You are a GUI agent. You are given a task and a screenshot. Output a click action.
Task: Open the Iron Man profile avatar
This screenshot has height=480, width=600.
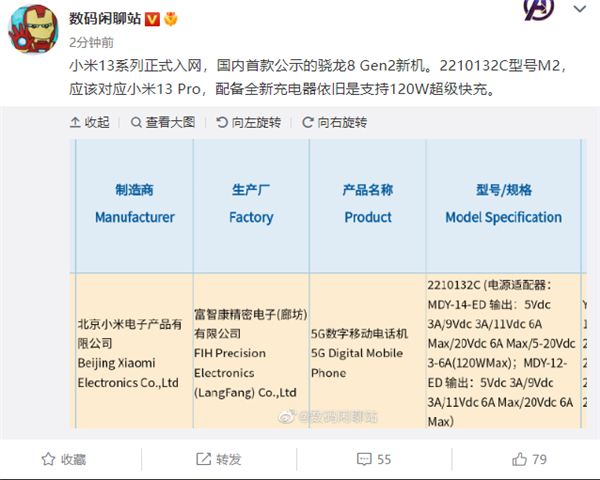(33, 29)
